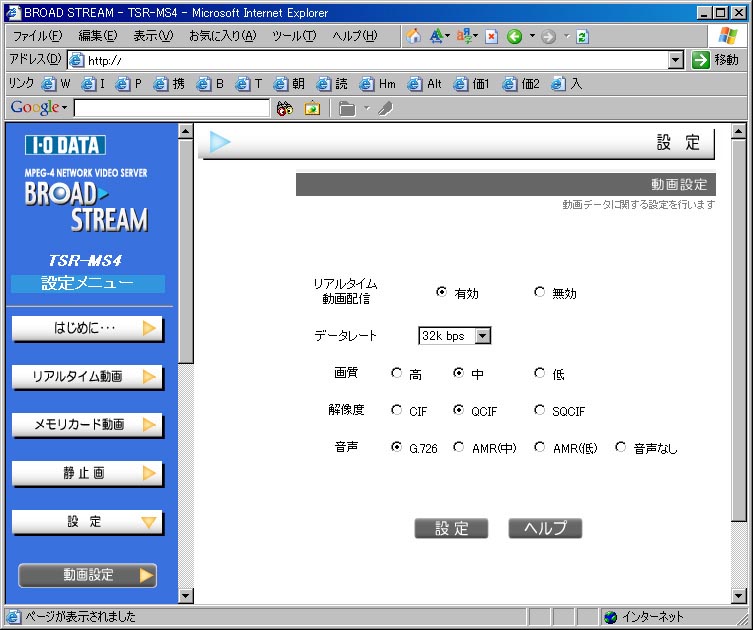Click the green Back arrow icon
753x630 pixels.
(x=514, y=36)
